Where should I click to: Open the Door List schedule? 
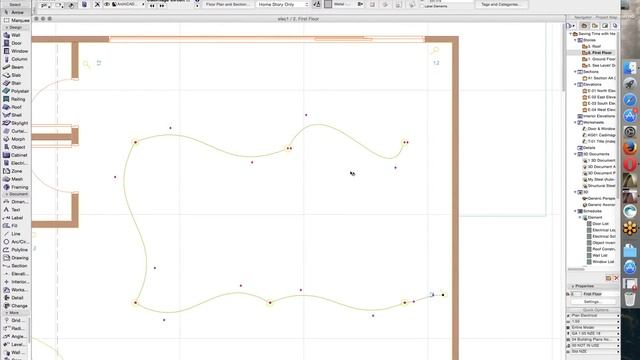click(598, 224)
